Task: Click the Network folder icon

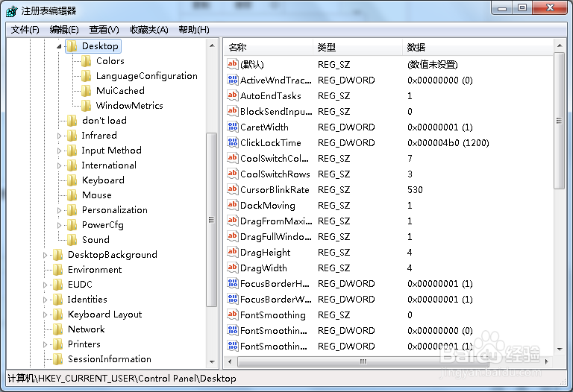Action: click(57, 329)
